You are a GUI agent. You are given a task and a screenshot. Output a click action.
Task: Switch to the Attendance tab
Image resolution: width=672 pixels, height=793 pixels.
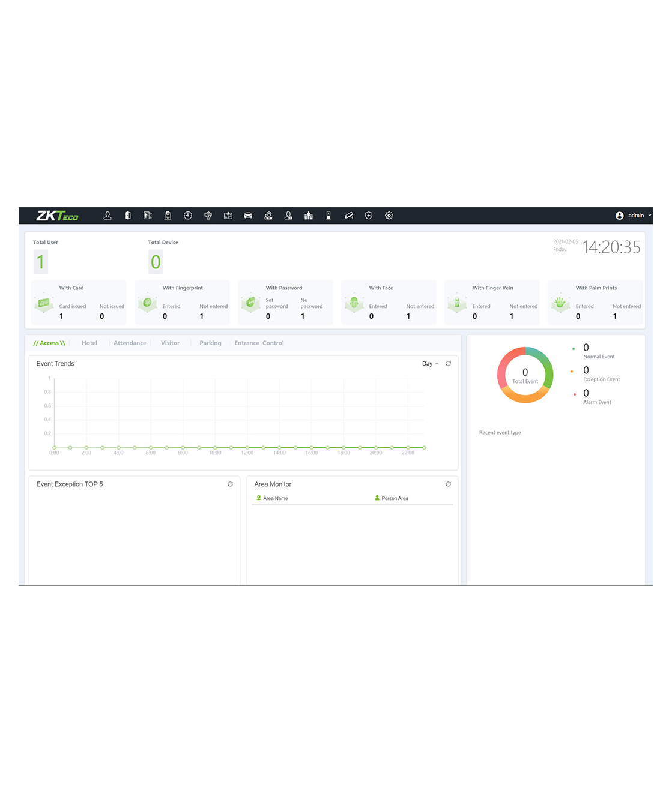coord(130,343)
